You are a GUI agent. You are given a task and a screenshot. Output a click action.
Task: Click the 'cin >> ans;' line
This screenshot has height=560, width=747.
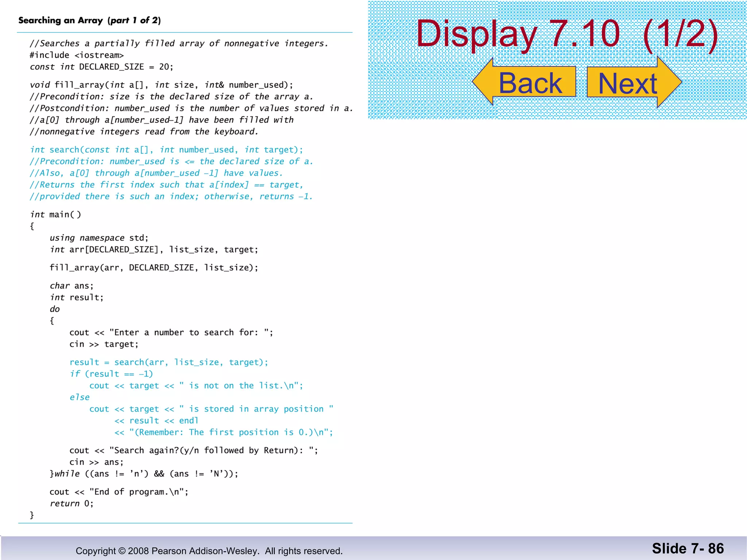pyautogui.click(x=97, y=462)
